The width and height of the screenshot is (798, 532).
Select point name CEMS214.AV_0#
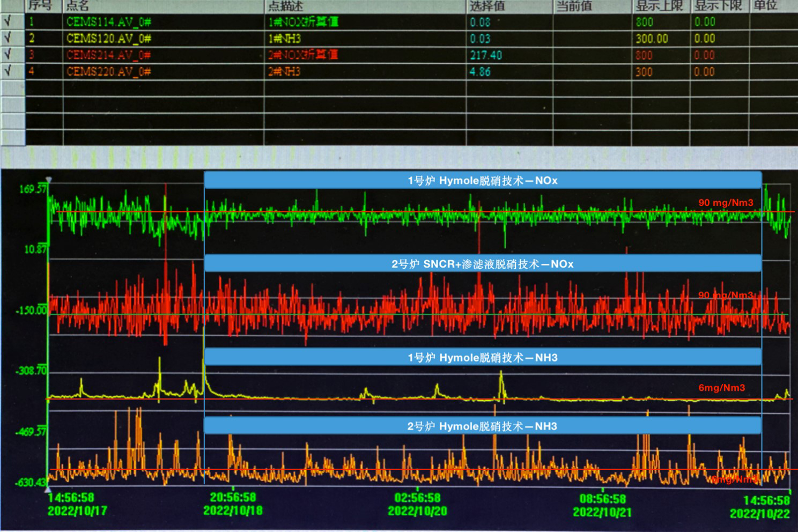coord(109,55)
